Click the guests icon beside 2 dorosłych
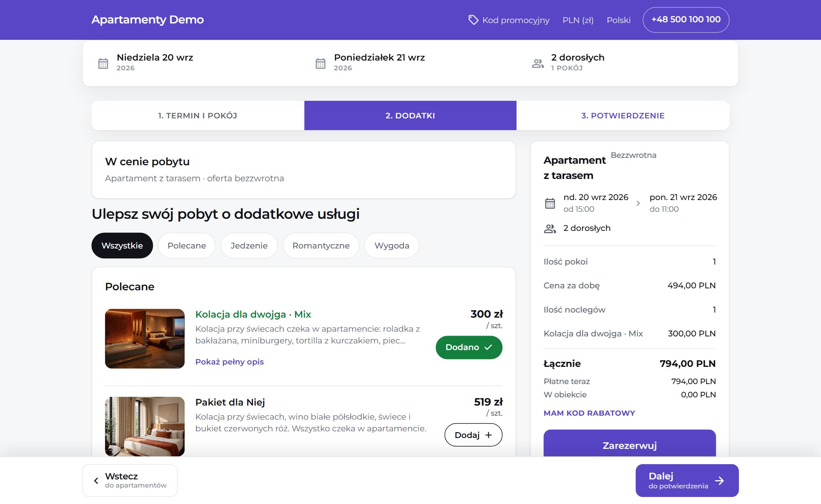The height and width of the screenshot is (504, 821). (538, 63)
